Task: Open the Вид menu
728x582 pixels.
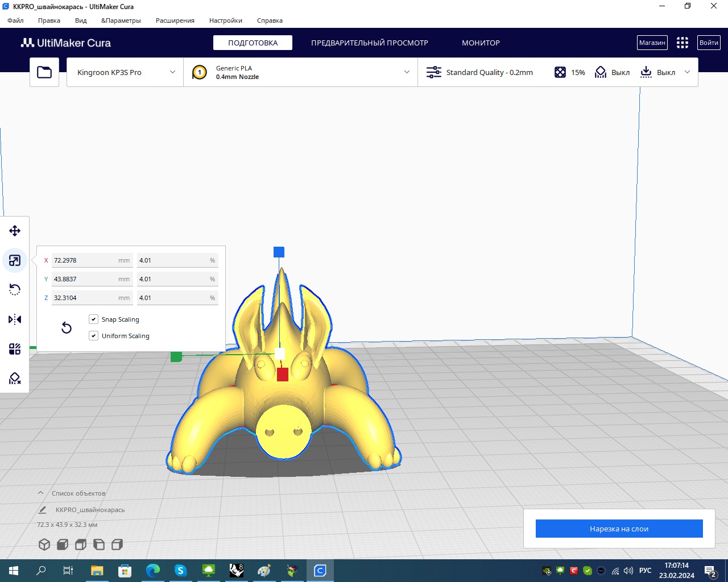Action: [81, 20]
